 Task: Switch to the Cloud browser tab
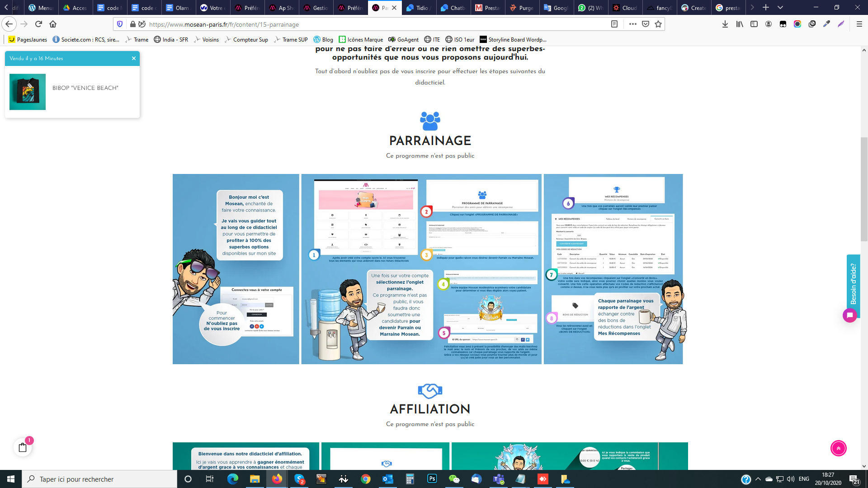(x=626, y=8)
